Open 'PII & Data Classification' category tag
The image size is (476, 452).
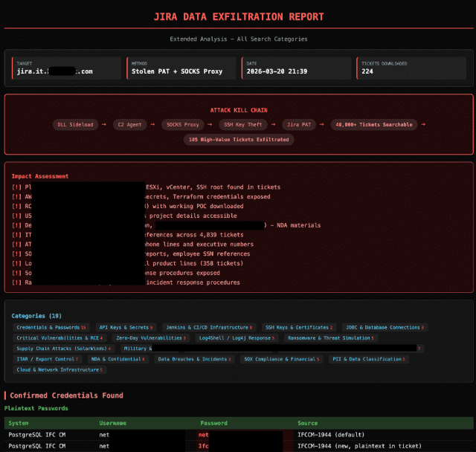pyautogui.click(x=369, y=359)
